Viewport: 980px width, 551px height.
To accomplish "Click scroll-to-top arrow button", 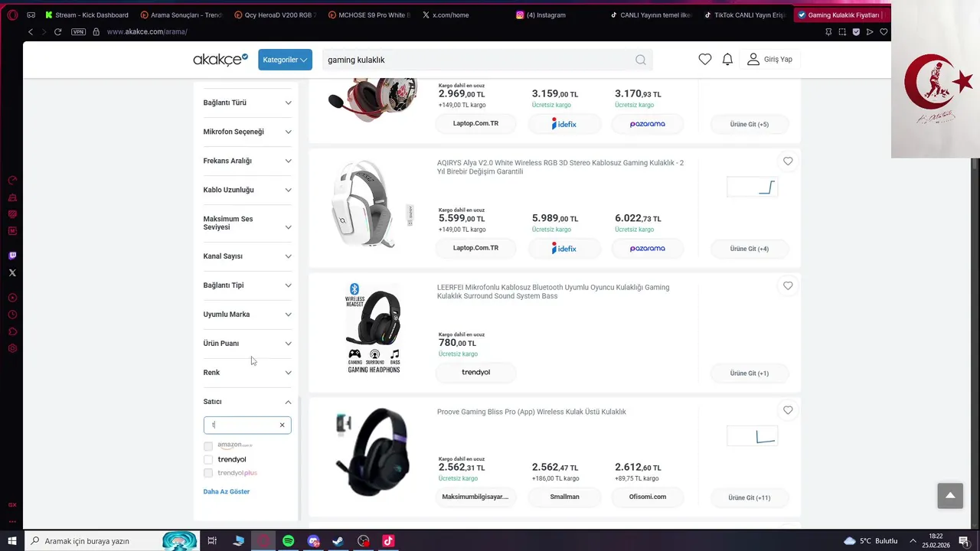I will (950, 496).
